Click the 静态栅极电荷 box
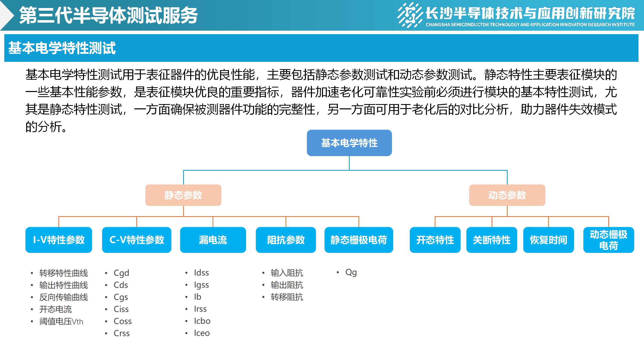The height and width of the screenshot is (362, 644). click(359, 240)
